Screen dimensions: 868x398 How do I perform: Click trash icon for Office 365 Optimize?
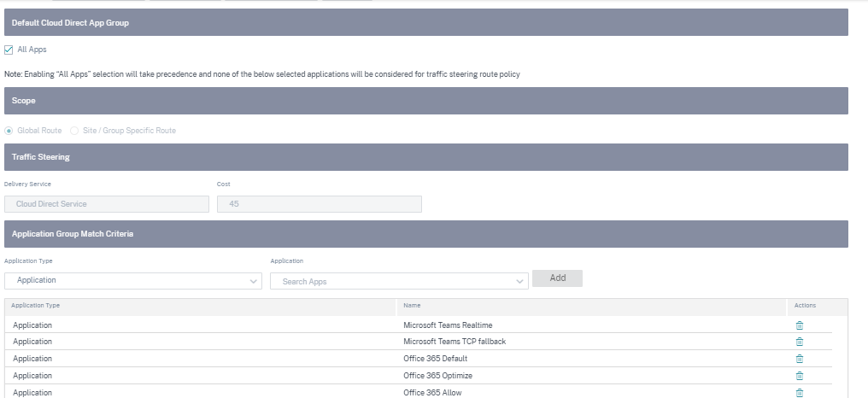click(800, 376)
